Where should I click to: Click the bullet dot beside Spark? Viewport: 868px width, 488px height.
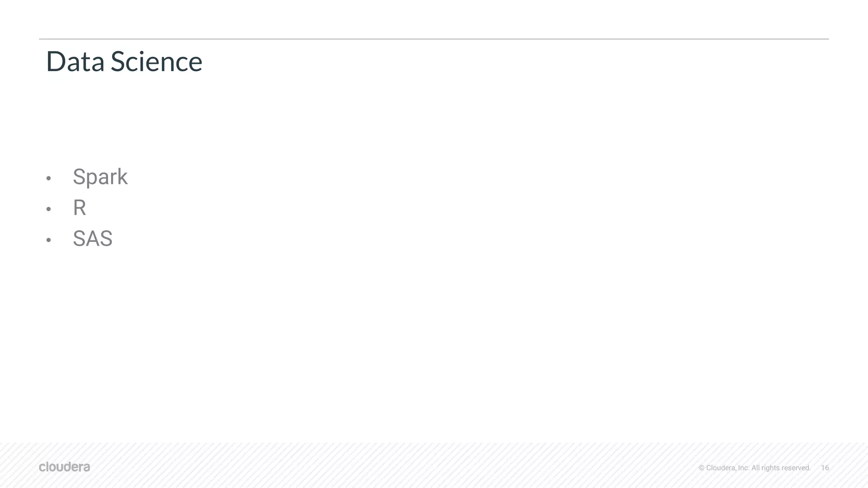(49, 178)
